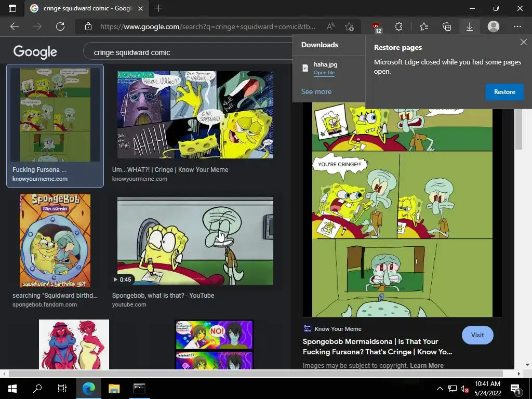The height and width of the screenshot is (399, 532).
Task: Click 'spongebob.fandom.com' source text
Action: click(45, 304)
